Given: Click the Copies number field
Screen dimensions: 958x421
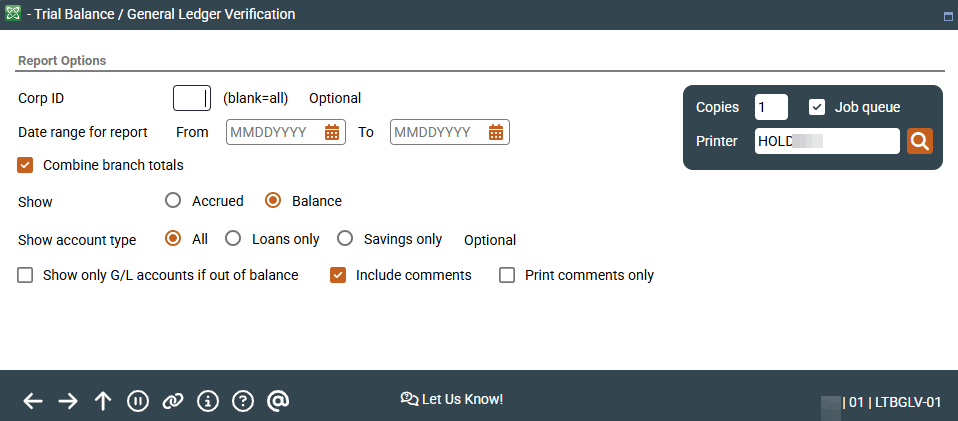Looking at the screenshot, I should click(x=771, y=107).
